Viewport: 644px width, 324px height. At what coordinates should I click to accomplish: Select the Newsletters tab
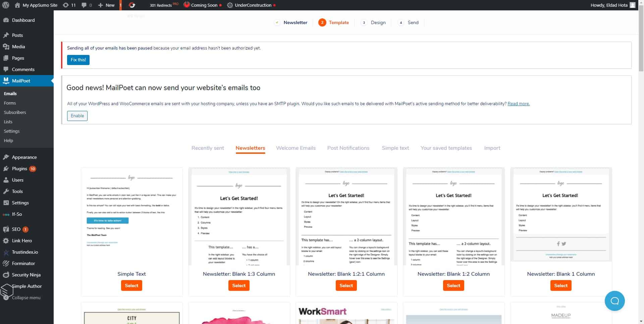[x=250, y=148]
